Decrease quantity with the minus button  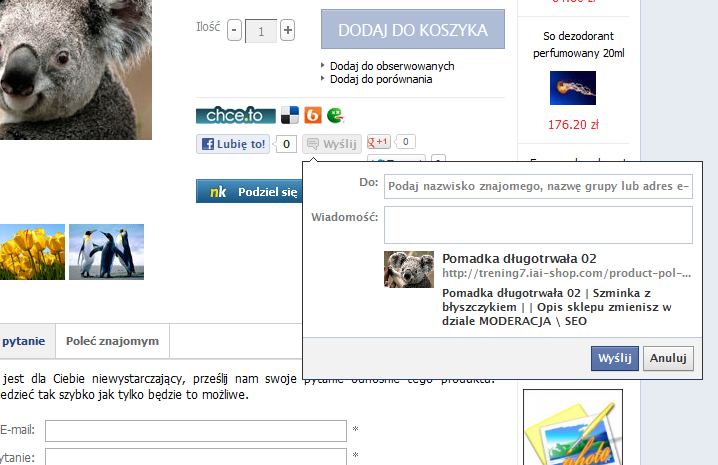click(x=235, y=31)
